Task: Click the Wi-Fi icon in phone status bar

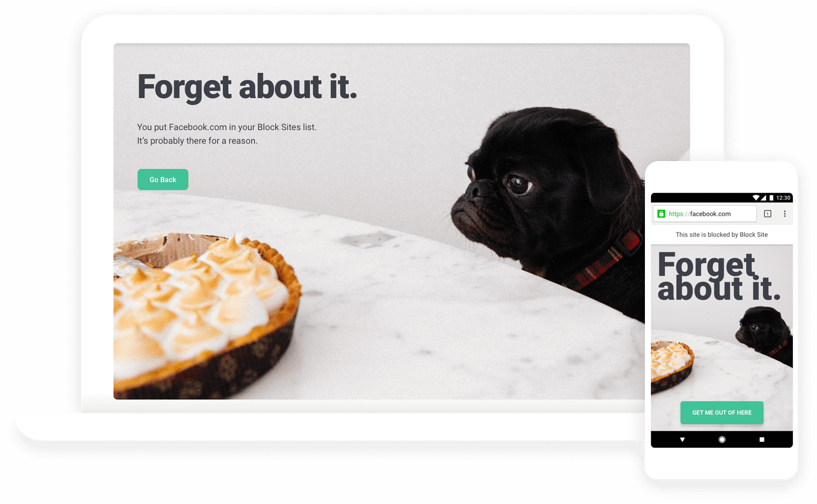Action: pos(756,198)
